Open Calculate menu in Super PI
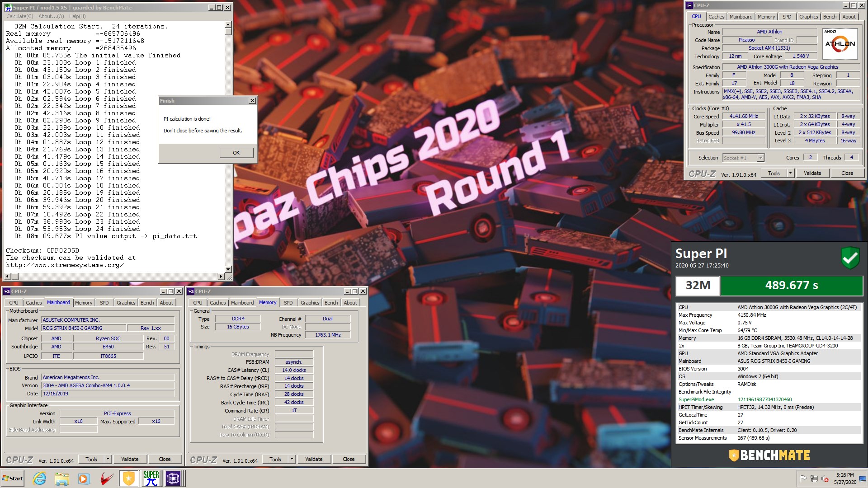 [x=20, y=16]
